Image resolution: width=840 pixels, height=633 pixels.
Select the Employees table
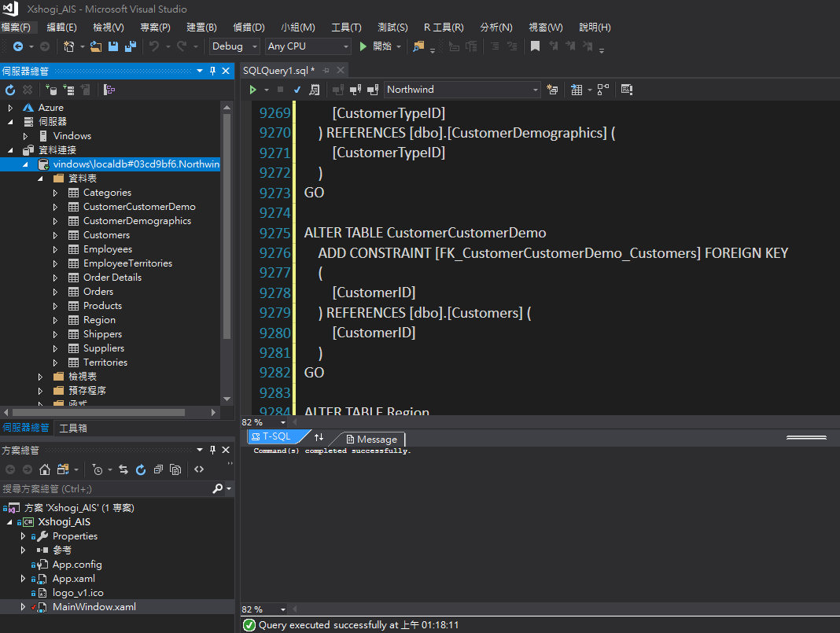click(108, 249)
